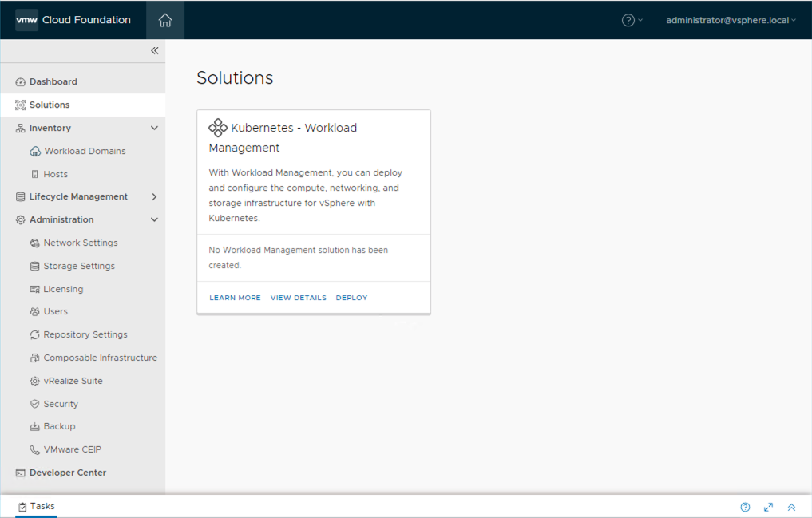Collapse the Inventory section chevron
The image size is (812, 518).
tap(154, 128)
